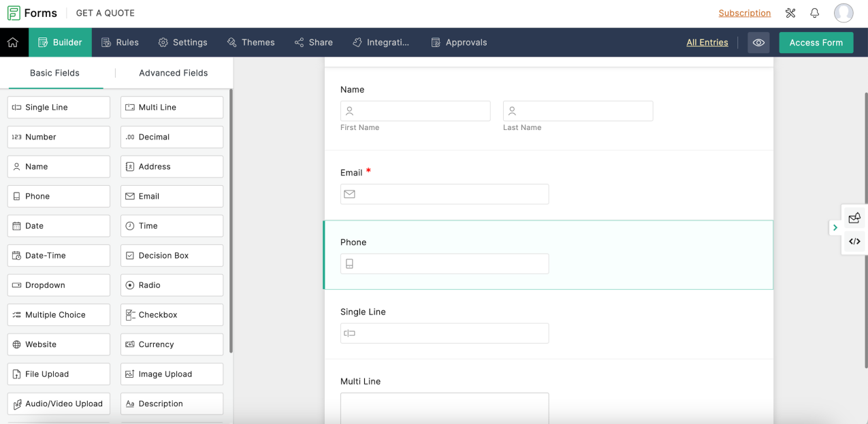Open the All Entries link
The width and height of the screenshot is (868, 424).
pyautogui.click(x=707, y=42)
